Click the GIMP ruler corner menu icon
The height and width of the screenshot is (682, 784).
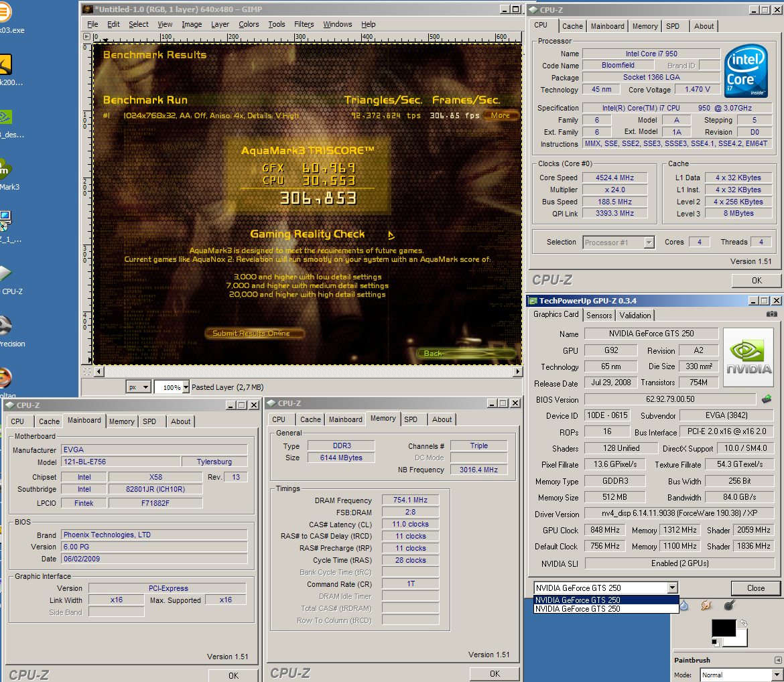click(86, 36)
